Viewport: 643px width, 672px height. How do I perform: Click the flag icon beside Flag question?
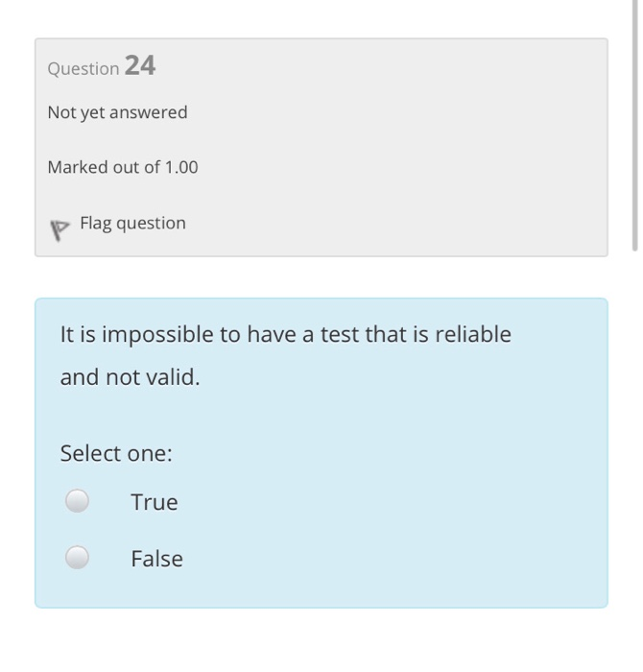click(x=60, y=230)
